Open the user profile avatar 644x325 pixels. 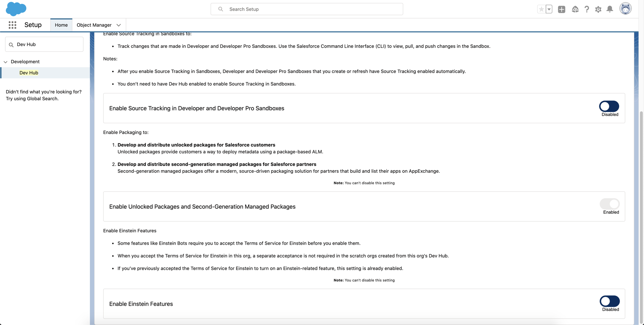[625, 9]
